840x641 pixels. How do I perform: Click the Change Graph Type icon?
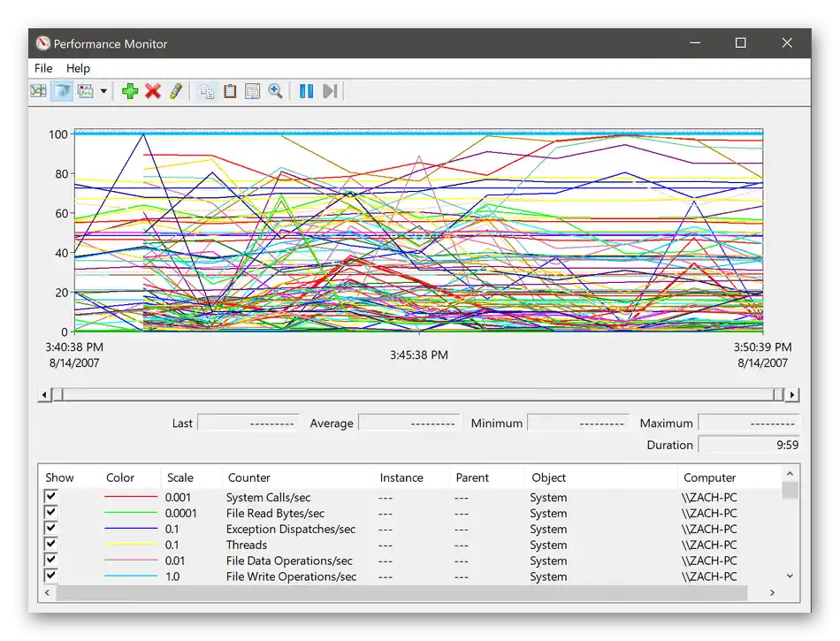[86, 91]
